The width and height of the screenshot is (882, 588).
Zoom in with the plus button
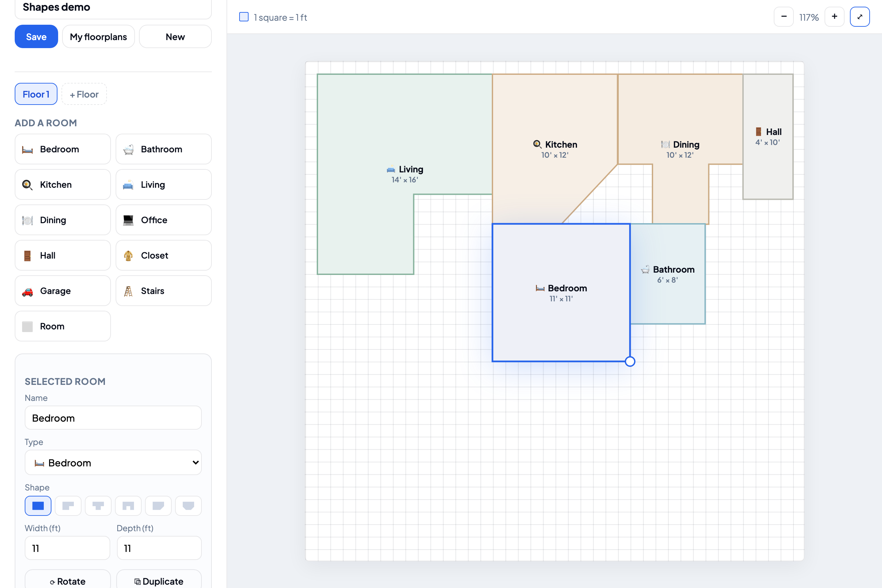834,17
